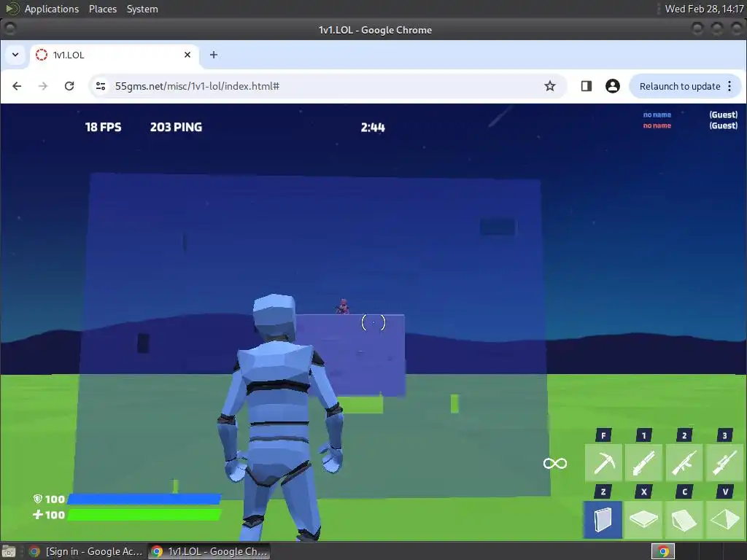Image resolution: width=747 pixels, height=560 pixels.
Task: Click the shield icon beside 100
Action: pyautogui.click(x=38, y=499)
